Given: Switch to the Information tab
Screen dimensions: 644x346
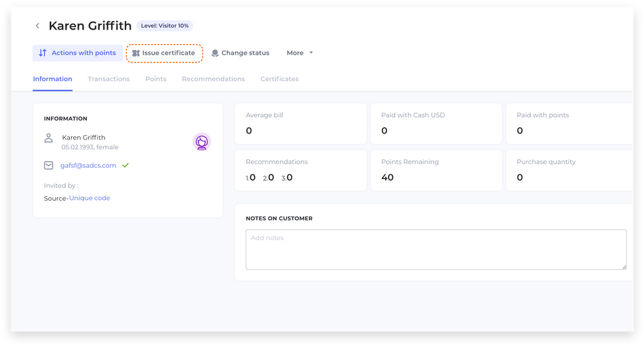Looking at the screenshot, I should 53,79.
